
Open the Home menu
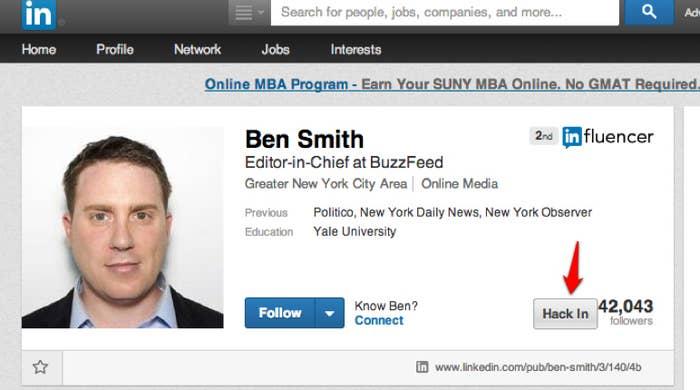(39, 49)
